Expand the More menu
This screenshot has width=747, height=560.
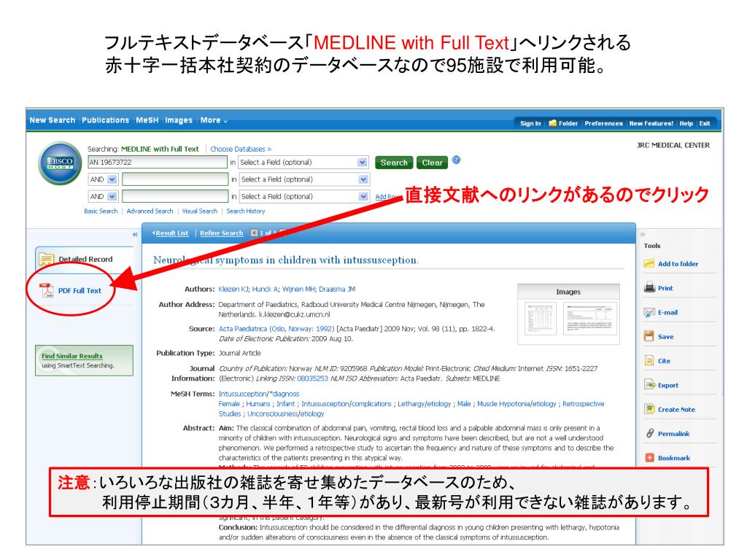click(x=214, y=120)
